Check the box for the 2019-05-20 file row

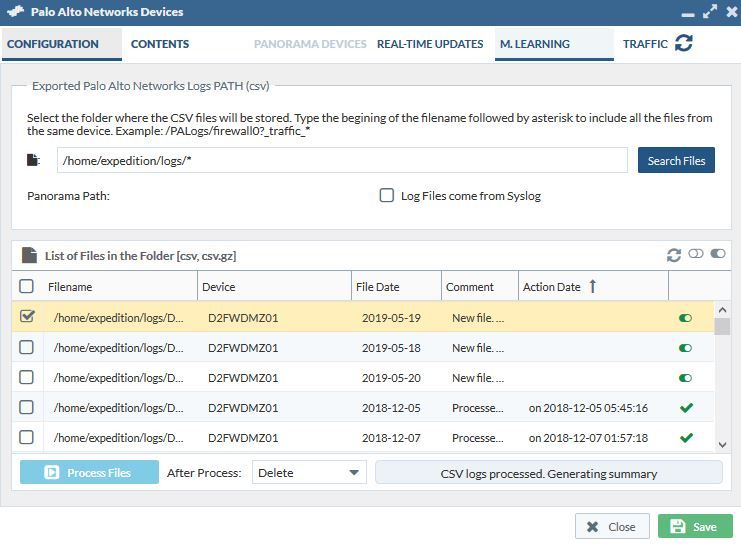click(26, 377)
